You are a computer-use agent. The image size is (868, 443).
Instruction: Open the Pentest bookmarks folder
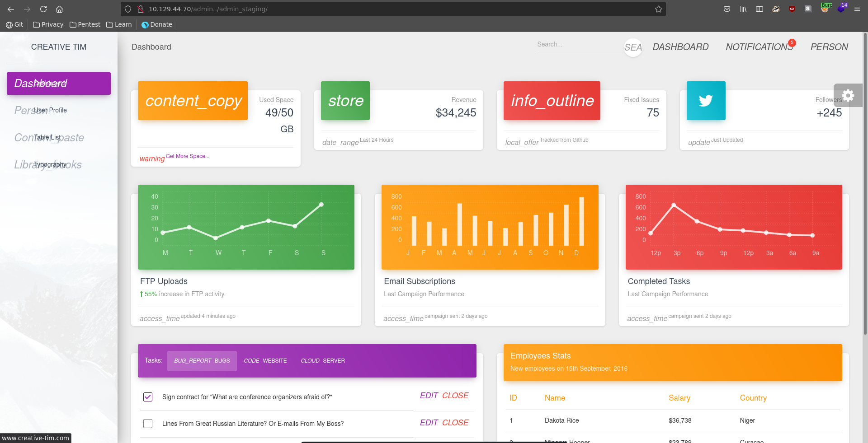(x=85, y=24)
